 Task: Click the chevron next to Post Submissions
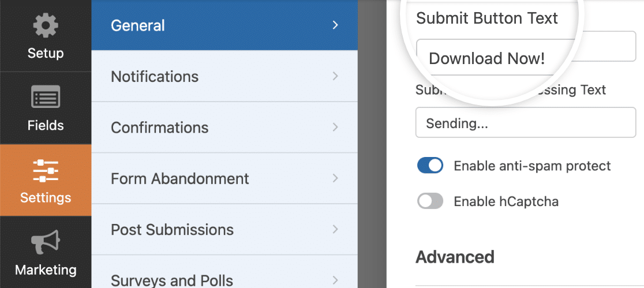[x=335, y=229]
